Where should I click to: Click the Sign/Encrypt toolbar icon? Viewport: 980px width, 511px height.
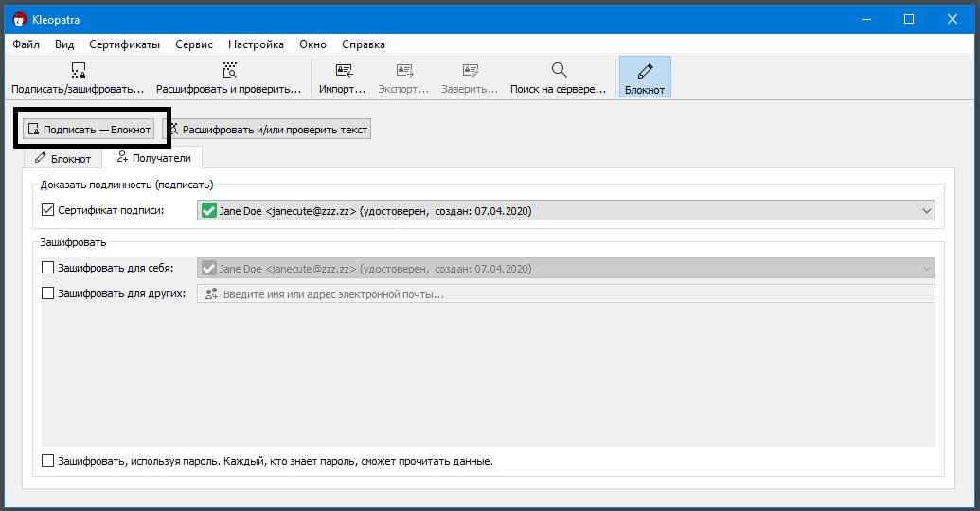pos(78,71)
